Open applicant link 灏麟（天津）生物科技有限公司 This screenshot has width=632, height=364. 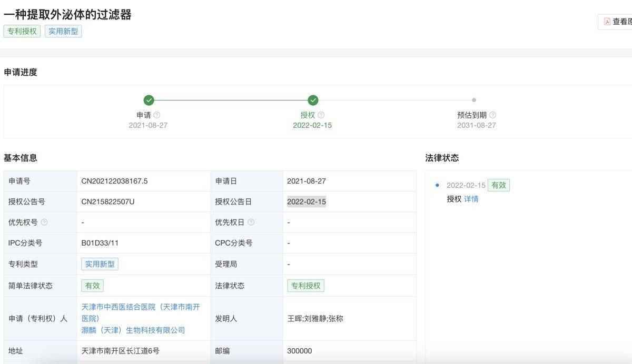(133, 330)
